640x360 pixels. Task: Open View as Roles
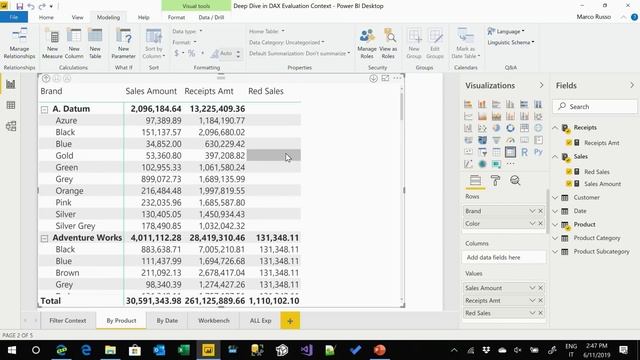[388, 44]
